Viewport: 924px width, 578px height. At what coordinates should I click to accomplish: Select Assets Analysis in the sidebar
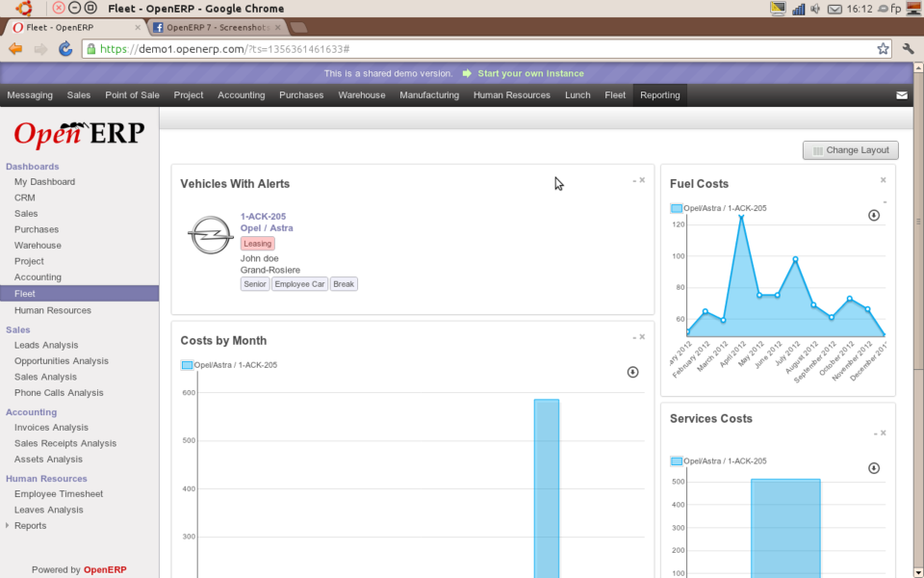click(x=48, y=460)
